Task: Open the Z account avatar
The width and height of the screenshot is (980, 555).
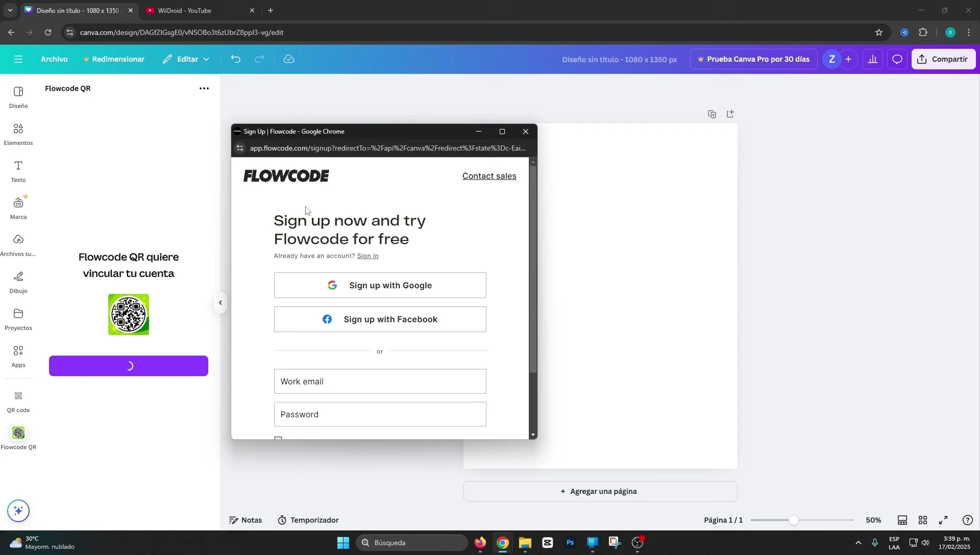Action: (x=831, y=59)
